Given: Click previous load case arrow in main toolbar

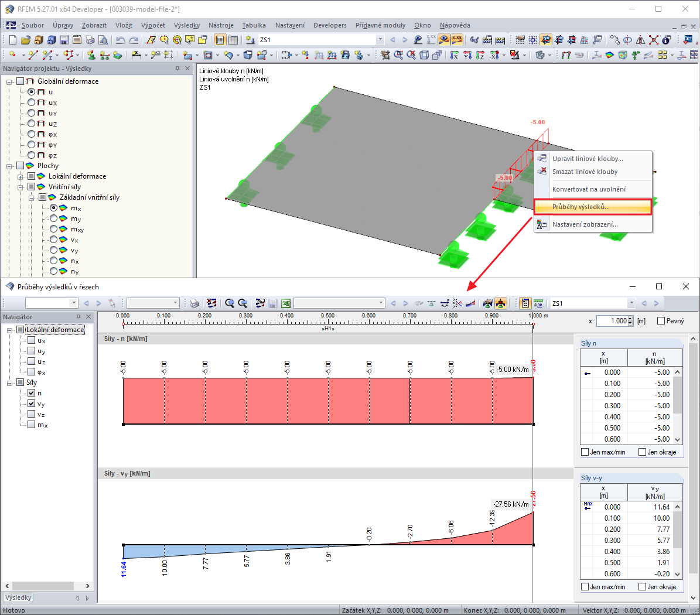Looking at the screenshot, I should (x=393, y=40).
